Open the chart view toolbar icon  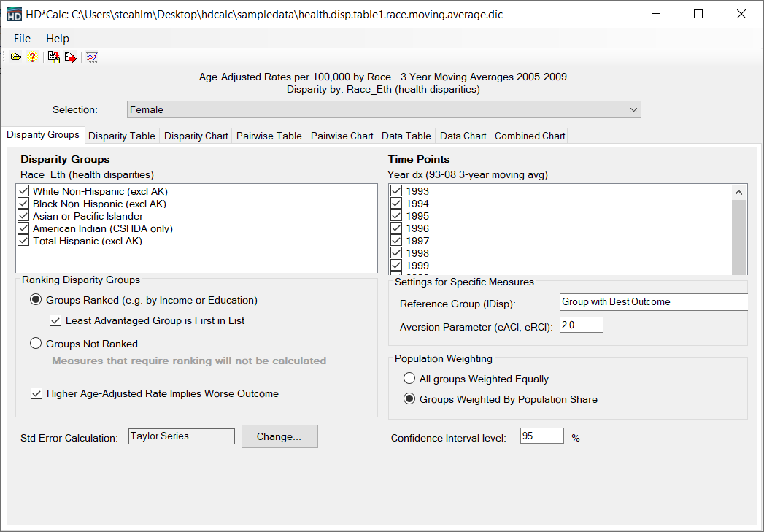[92, 56]
